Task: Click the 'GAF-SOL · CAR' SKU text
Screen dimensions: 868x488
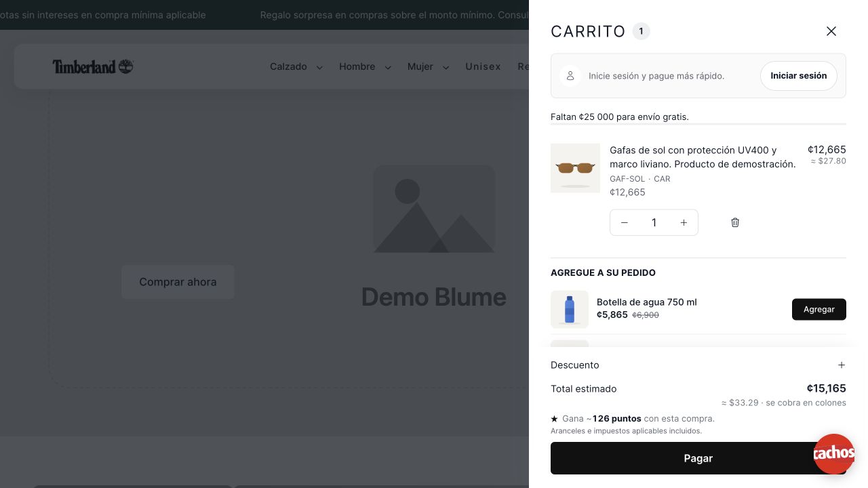Action: [640, 179]
